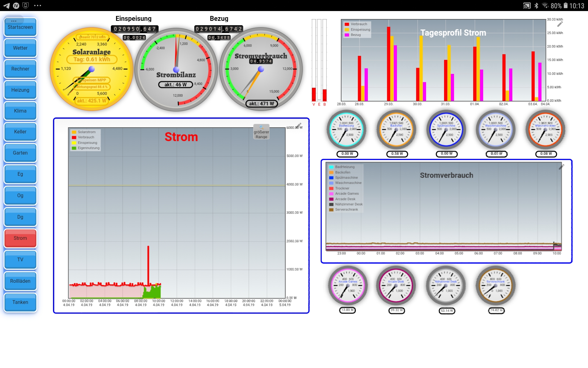
Task: Click the pencil icon on Stromverbrauch chart
Action: pyautogui.click(x=561, y=167)
